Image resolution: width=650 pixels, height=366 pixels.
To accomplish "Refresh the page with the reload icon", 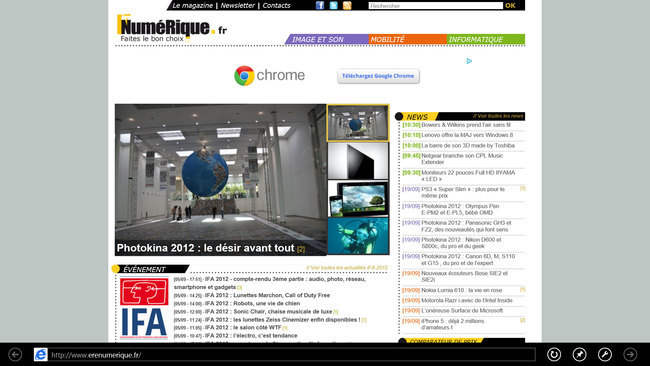I will click(554, 354).
